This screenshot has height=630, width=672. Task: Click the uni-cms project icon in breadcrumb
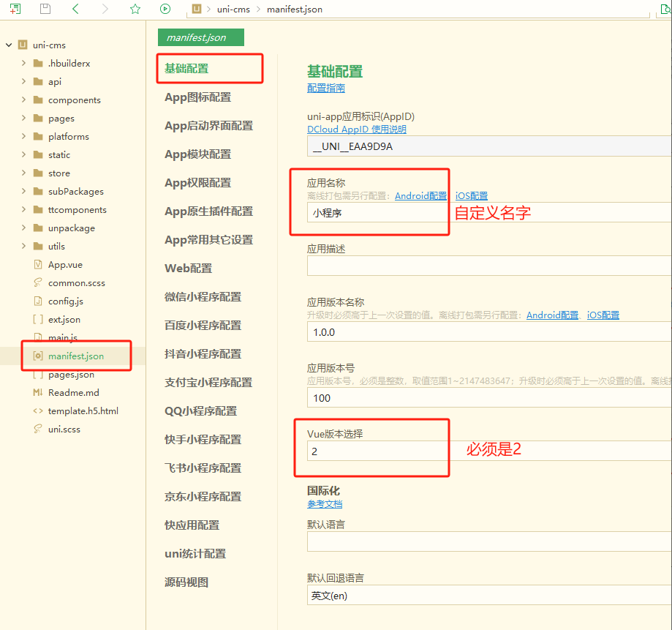[196, 9]
